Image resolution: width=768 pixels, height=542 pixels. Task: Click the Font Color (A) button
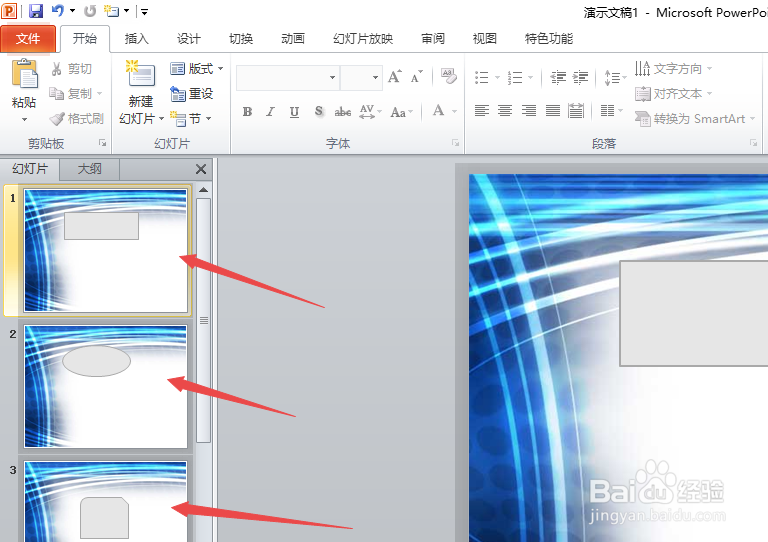(x=438, y=111)
